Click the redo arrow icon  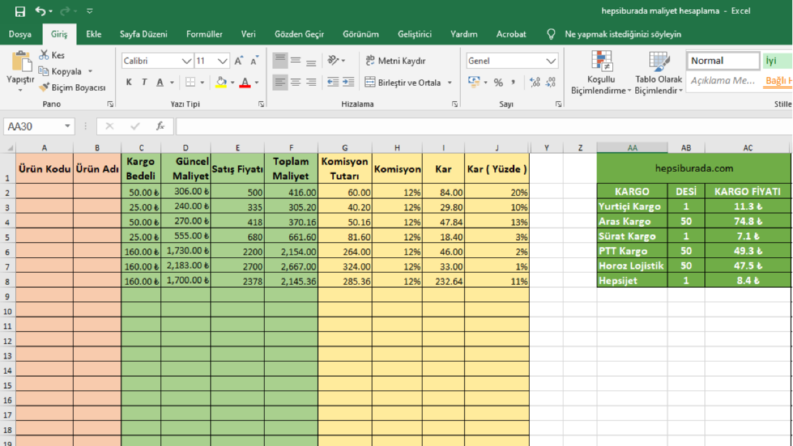(65, 11)
